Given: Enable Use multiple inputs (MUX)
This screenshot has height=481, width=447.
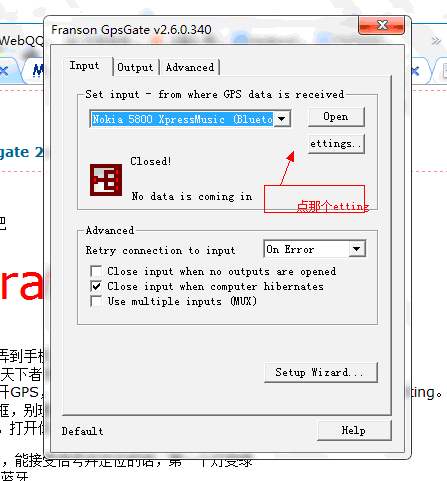Looking at the screenshot, I should tap(96, 301).
